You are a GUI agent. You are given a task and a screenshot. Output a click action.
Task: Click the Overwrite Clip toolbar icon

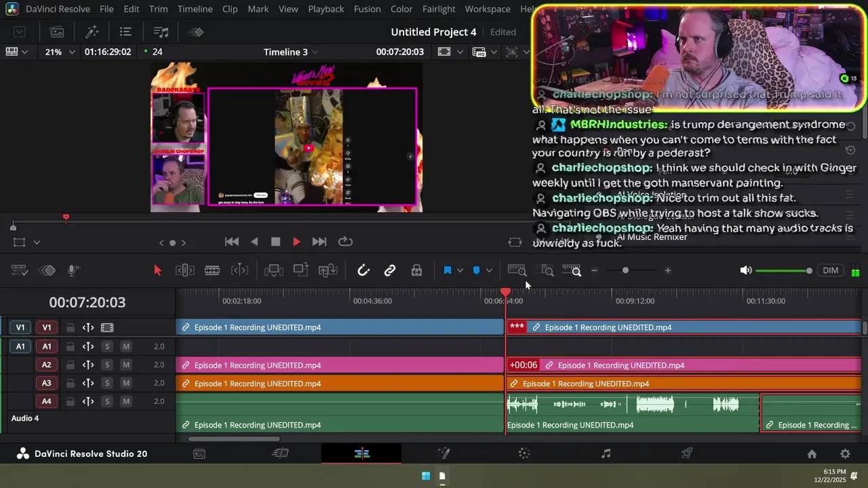coord(301,270)
